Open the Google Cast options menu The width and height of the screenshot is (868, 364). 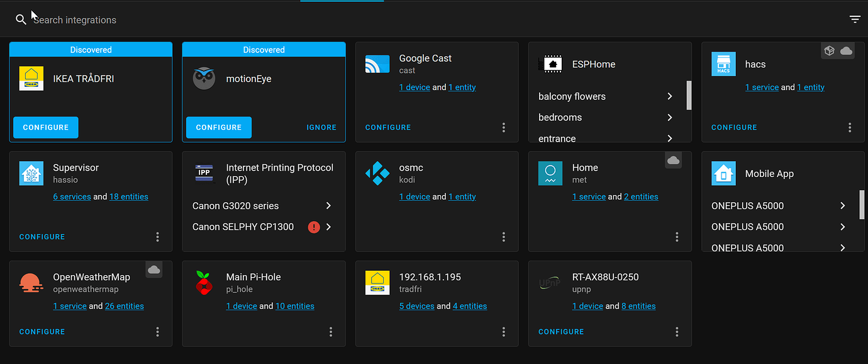pyautogui.click(x=503, y=127)
